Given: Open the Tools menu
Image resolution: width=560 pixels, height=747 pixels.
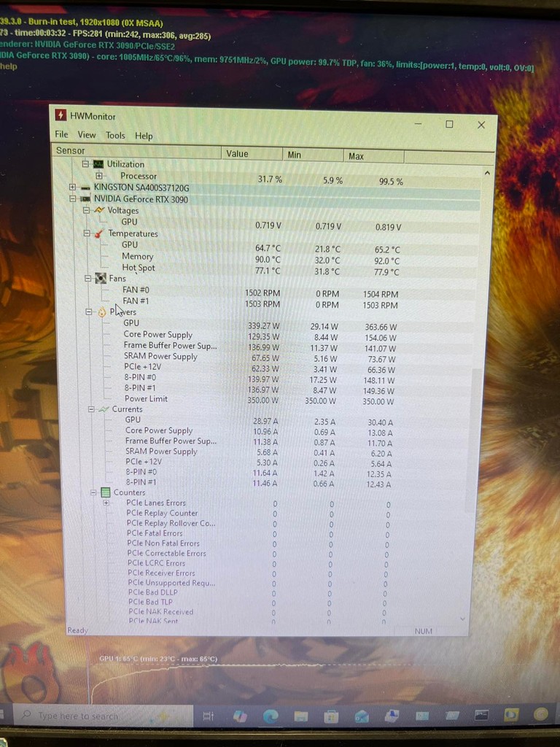Looking at the screenshot, I should [x=115, y=135].
